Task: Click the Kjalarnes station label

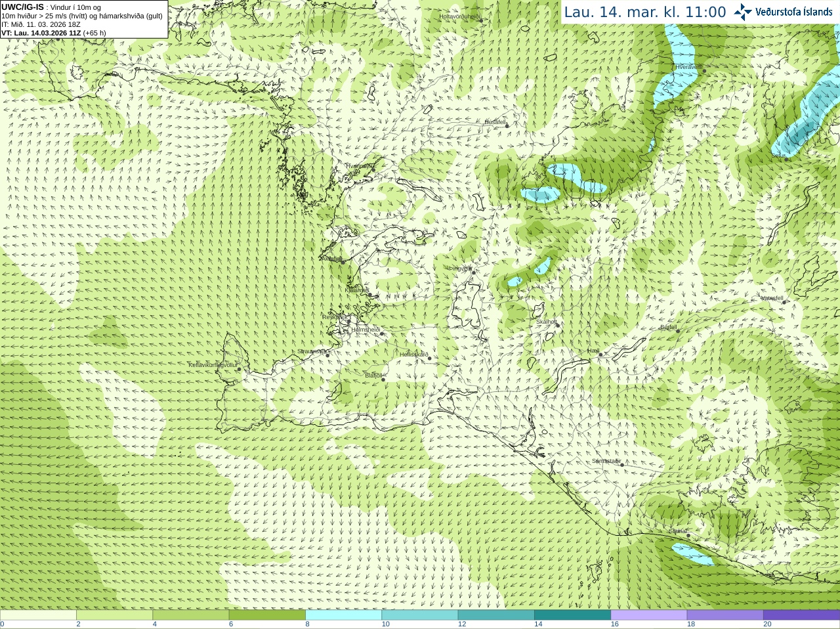Action: coord(357,290)
